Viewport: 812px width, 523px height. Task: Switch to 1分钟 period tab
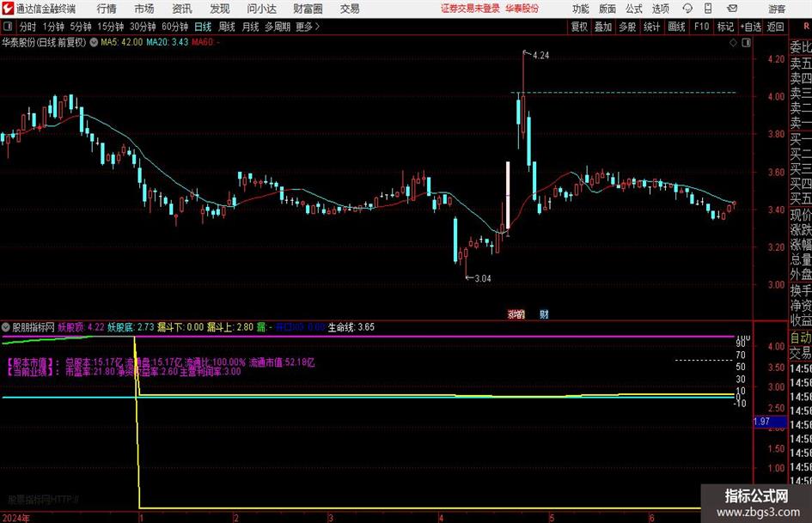tap(52, 27)
